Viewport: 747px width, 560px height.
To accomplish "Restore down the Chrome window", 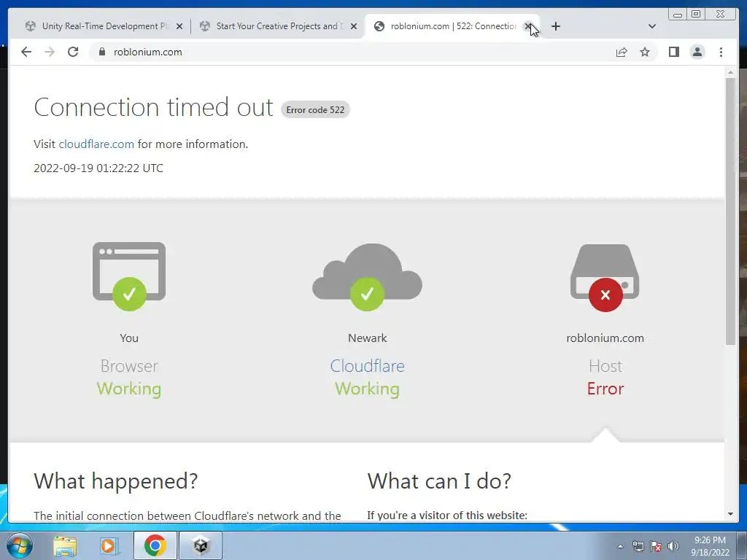I will click(696, 15).
